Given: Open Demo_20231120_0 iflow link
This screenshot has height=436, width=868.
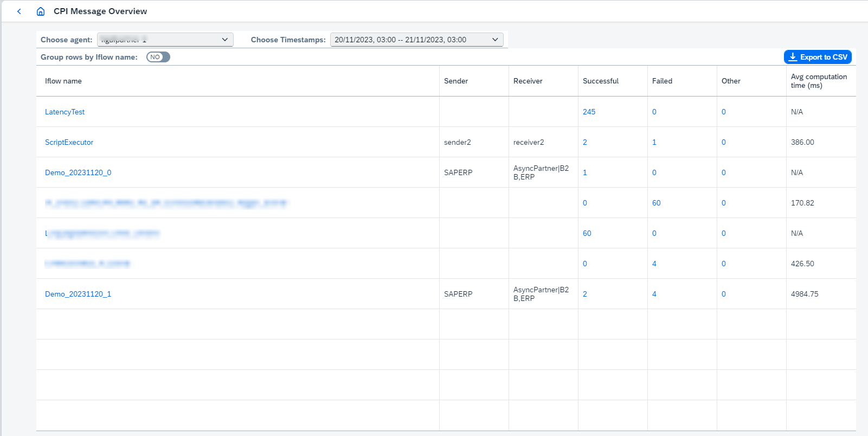Looking at the screenshot, I should tap(78, 172).
